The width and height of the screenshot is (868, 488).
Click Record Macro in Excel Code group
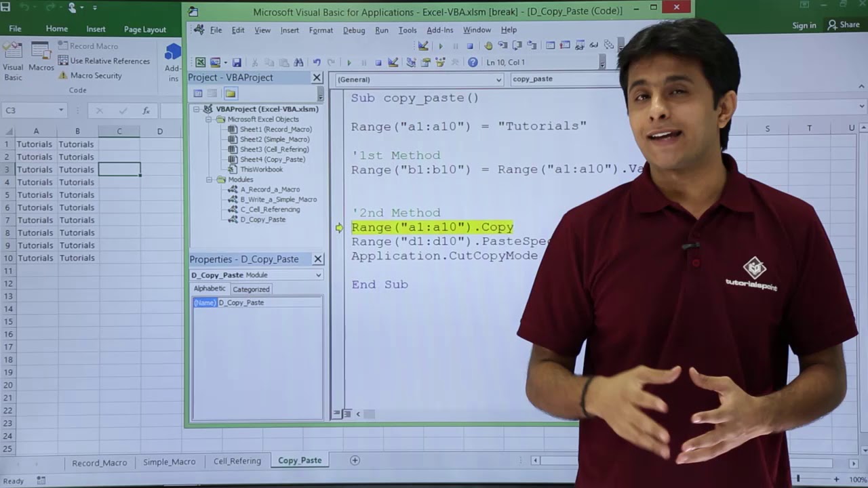[88, 46]
